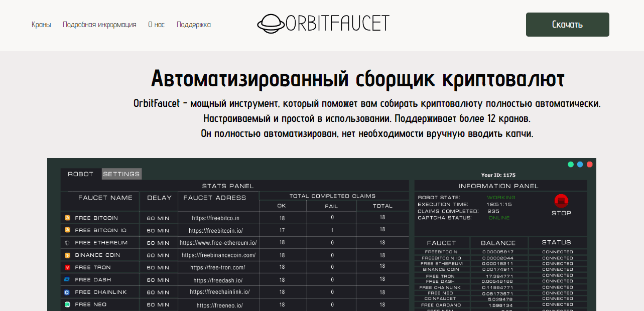Click the О нас link
This screenshot has width=644, height=311.
click(x=156, y=24)
